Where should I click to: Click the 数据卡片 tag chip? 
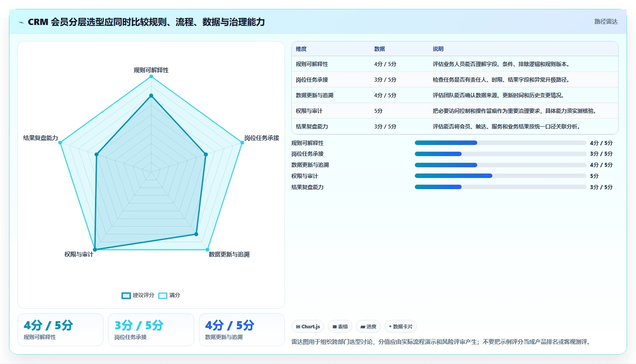[x=401, y=327]
